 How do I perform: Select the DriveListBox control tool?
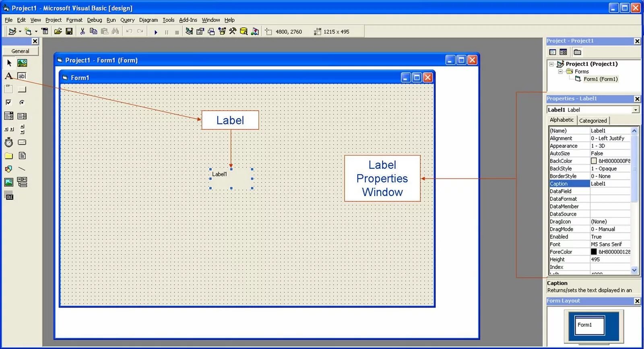[x=22, y=142]
